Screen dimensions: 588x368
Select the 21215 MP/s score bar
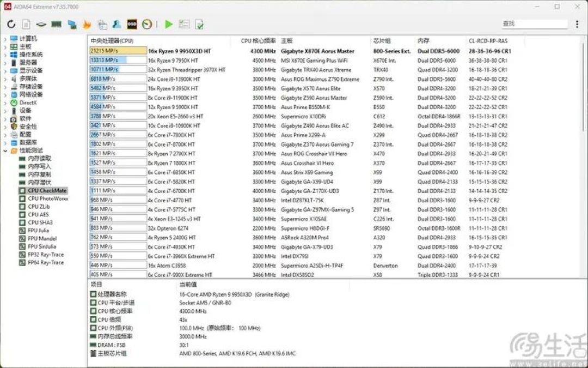click(118, 51)
